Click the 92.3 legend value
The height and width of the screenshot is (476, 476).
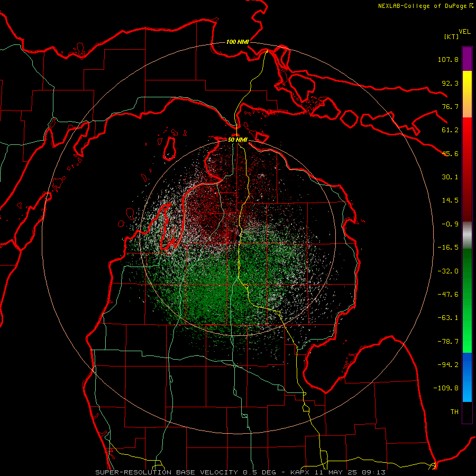[x=450, y=83]
